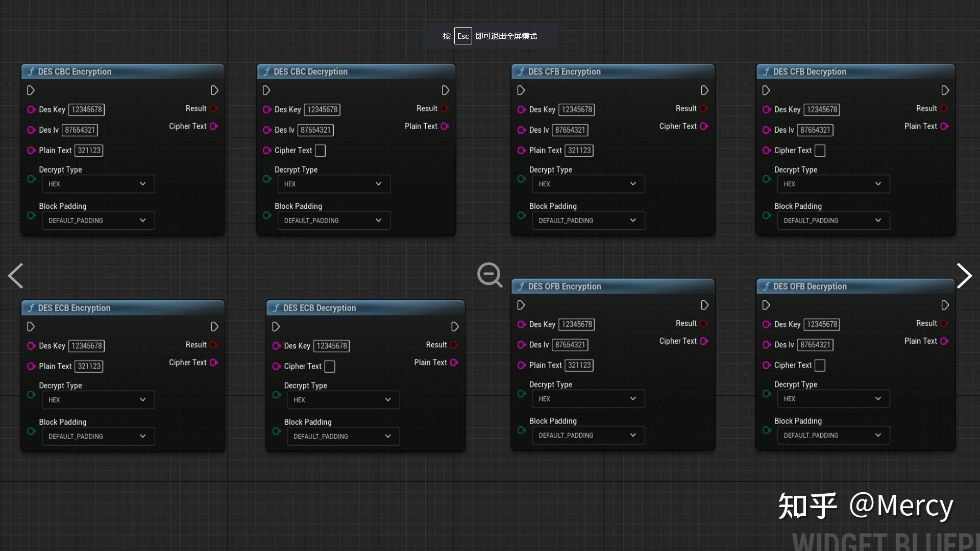Click the right navigation arrow

pyautogui.click(x=965, y=276)
